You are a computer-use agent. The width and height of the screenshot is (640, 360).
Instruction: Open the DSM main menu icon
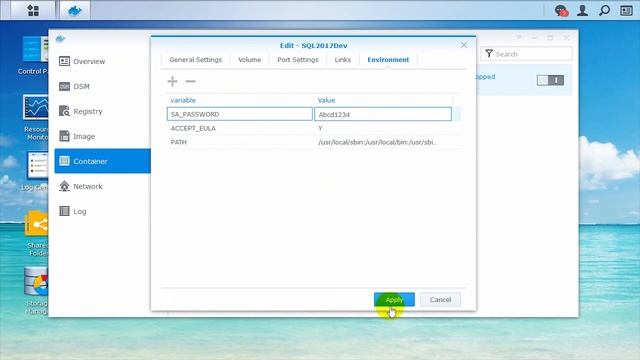pos(33,10)
